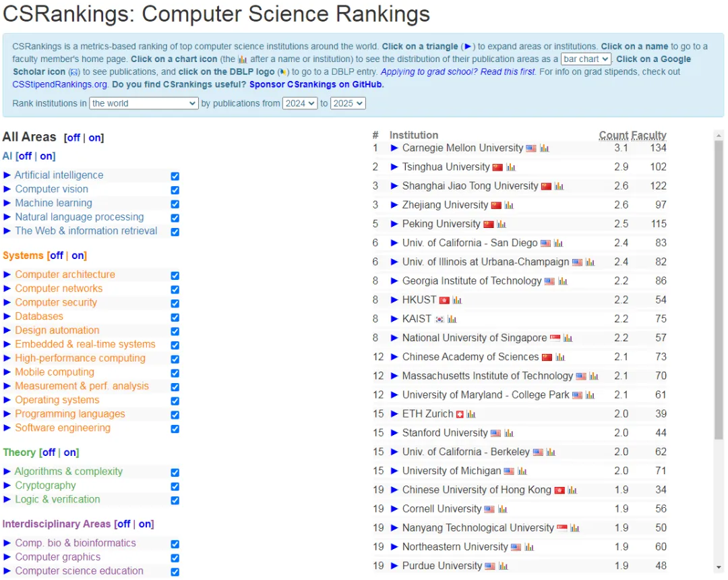Open chart icon beside HKUST

click(457, 301)
